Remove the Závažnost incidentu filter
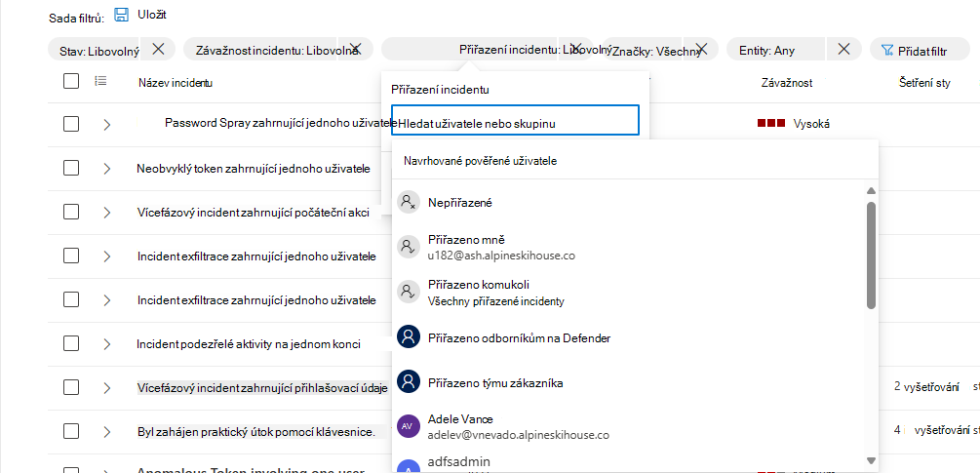 point(356,48)
